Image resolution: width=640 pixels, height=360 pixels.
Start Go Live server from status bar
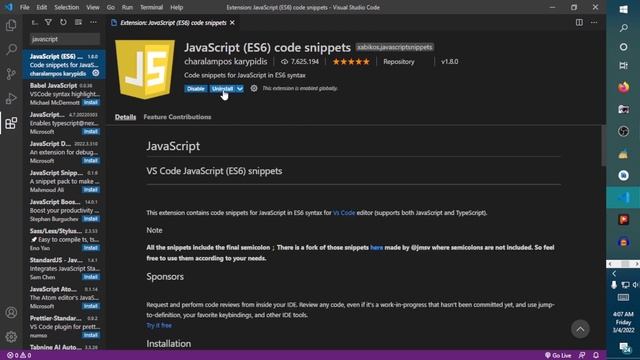(558, 356)
